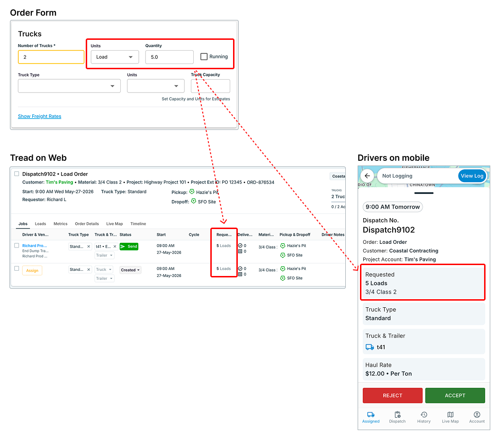Screen dimensions: 504x441
Task: Click the blue truck icon beside t41
Action: click(369, 347)
